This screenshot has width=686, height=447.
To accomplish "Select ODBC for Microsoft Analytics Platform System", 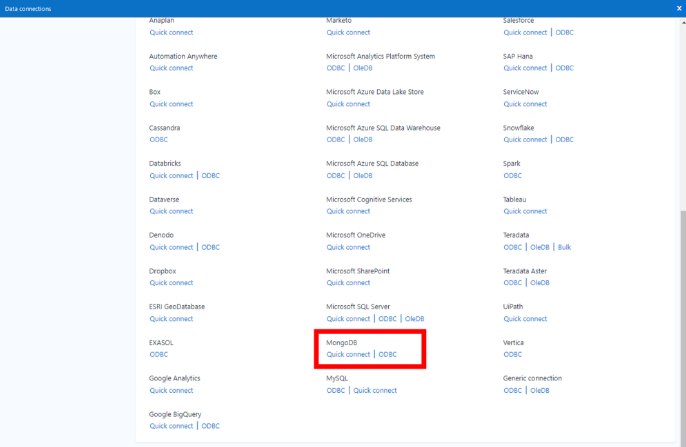I will (336, 68).
